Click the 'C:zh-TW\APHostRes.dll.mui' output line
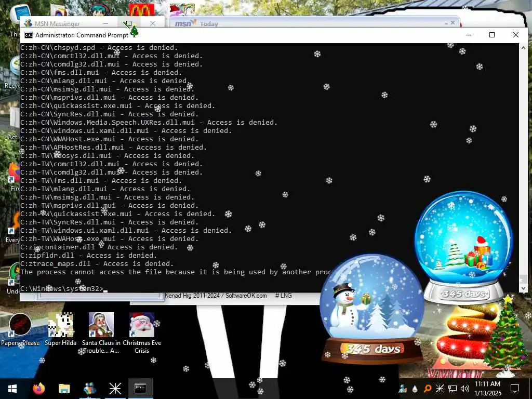532x399 pixels. click(113, 147)
